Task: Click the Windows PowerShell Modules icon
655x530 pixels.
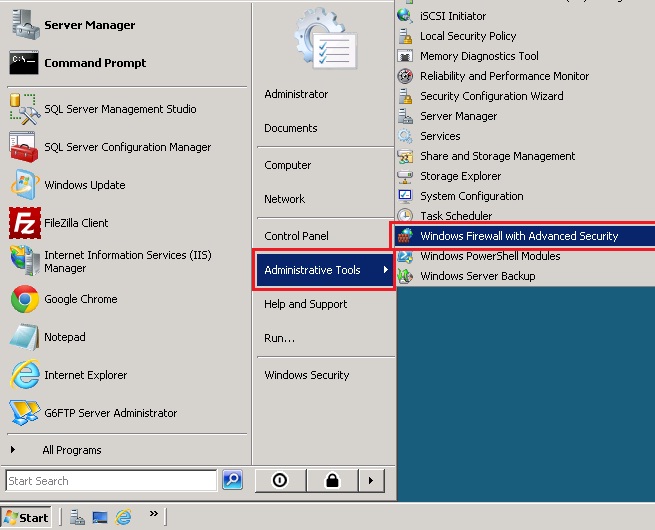Action: coord(405,256)
